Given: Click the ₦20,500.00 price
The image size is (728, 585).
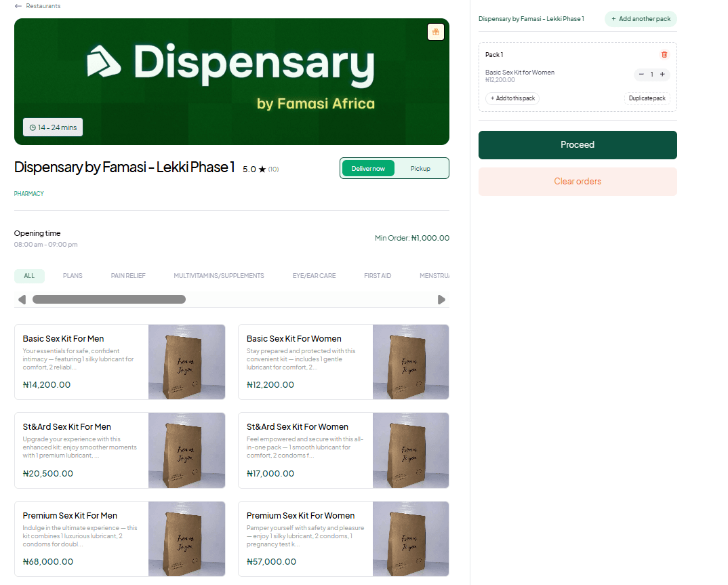Looking at the screenshot, I should click(x=48, y=474).
